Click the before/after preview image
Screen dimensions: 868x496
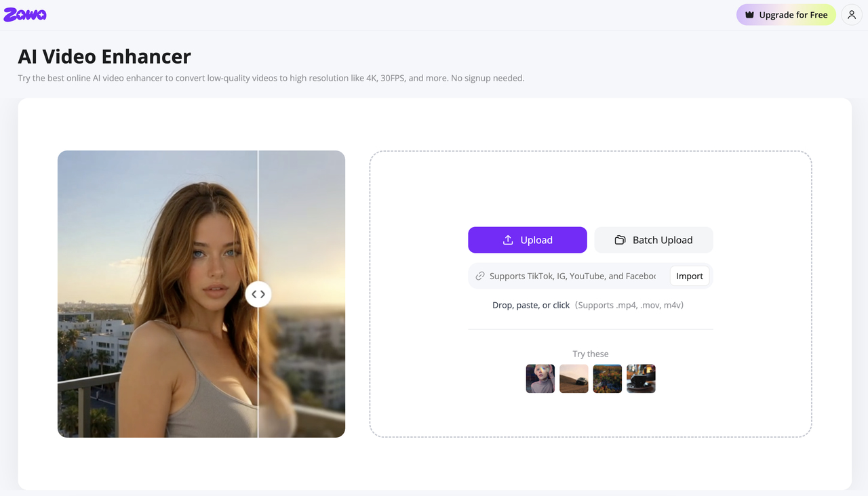(x=201, y=294)
